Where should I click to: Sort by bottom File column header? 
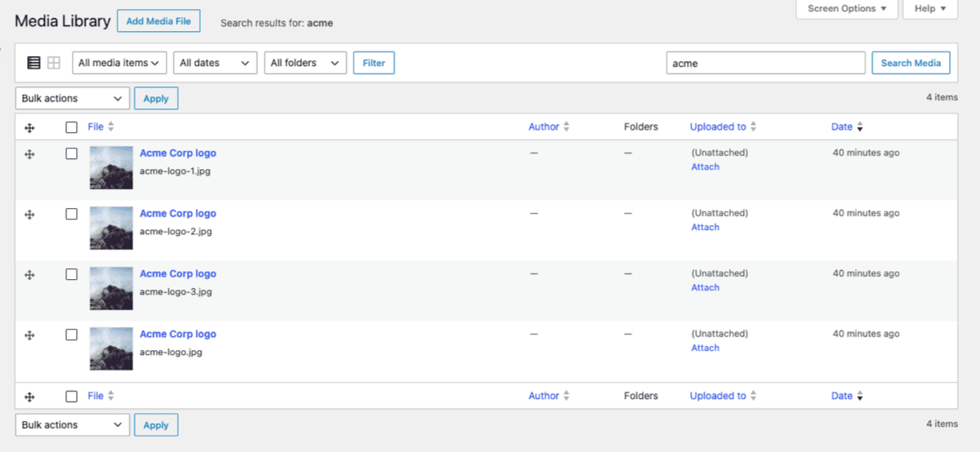[x=96, y=396]
